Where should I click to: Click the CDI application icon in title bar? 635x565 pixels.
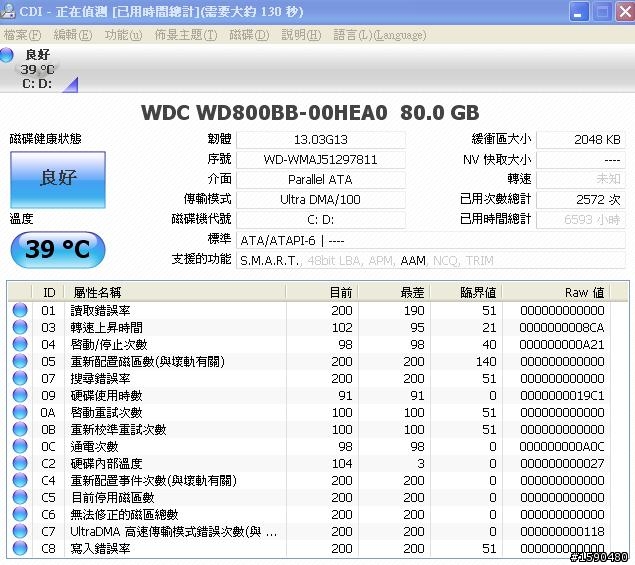(x=7, y=11)
